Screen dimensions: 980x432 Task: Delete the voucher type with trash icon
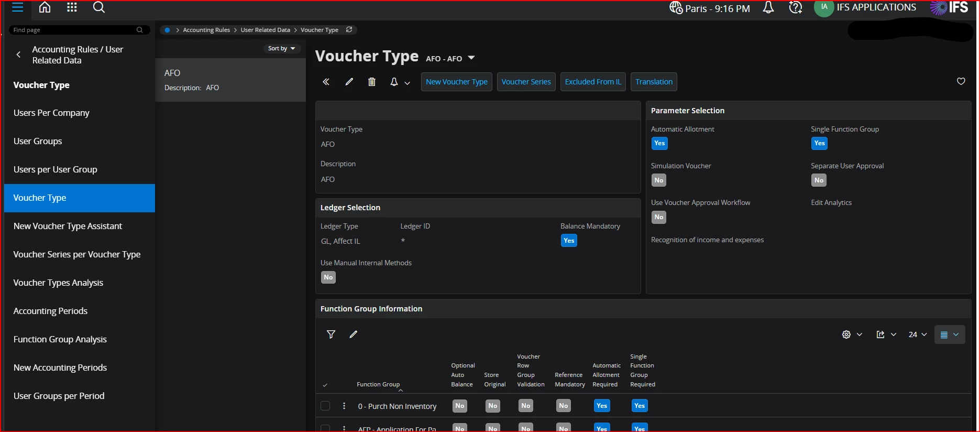point(372,82)
